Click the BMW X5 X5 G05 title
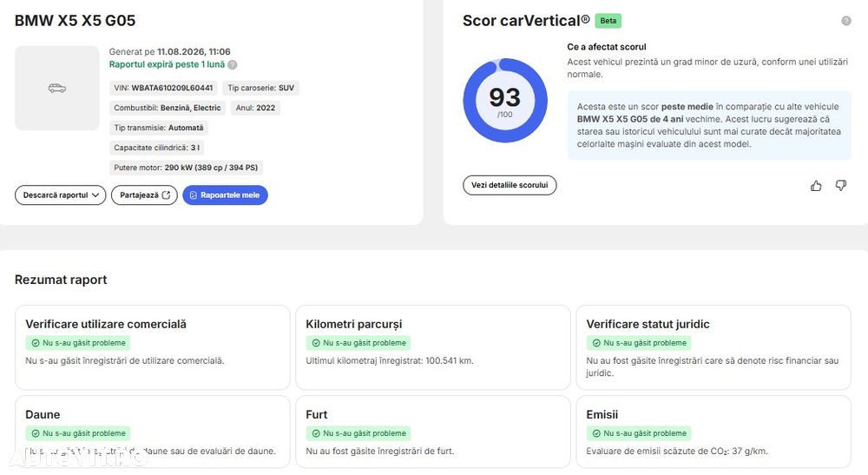Image resolution: width=868 pixels, height=475 pixels. [75, 21]
